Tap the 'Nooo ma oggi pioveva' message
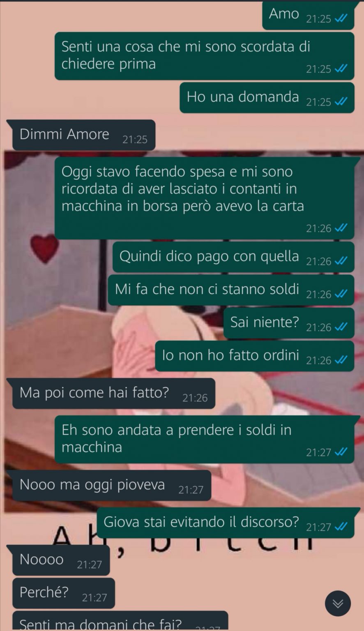This screenshot has height=631, width=364. coord(112,486)
